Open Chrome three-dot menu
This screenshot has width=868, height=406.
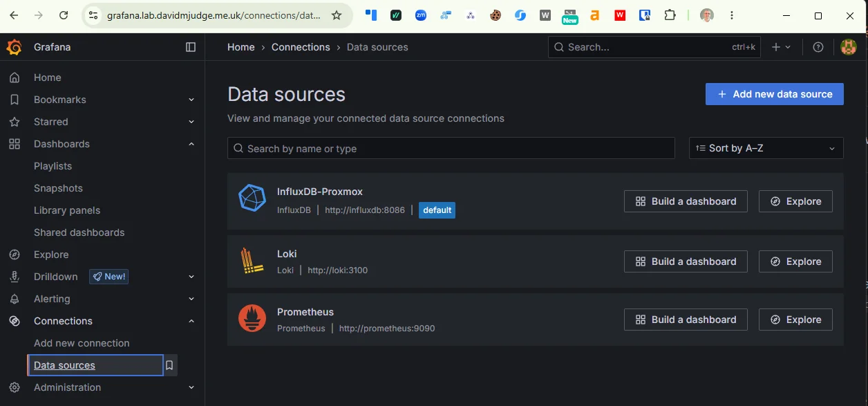(x=732, y=15)
